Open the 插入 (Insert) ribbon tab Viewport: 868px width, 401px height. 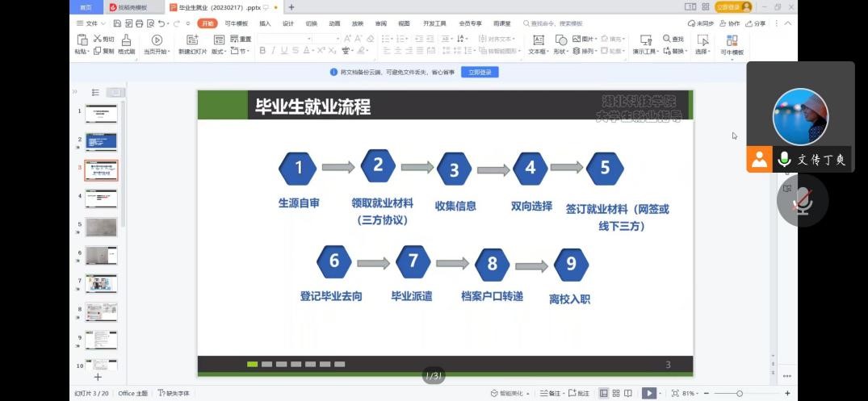tap(264, 23)
